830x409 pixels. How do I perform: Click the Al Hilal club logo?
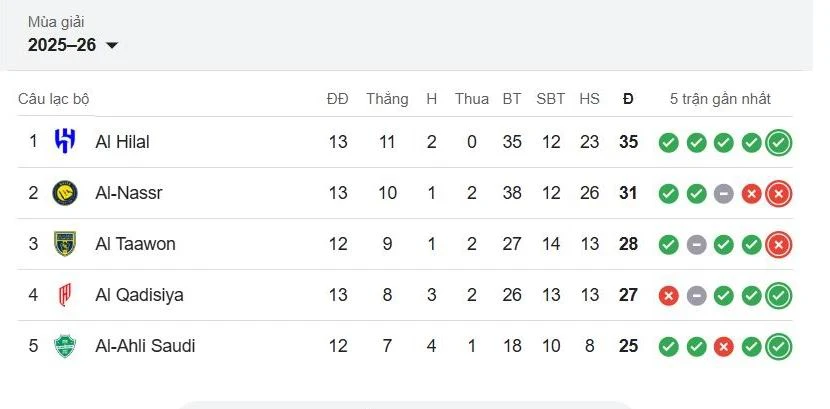pos(65,142)
